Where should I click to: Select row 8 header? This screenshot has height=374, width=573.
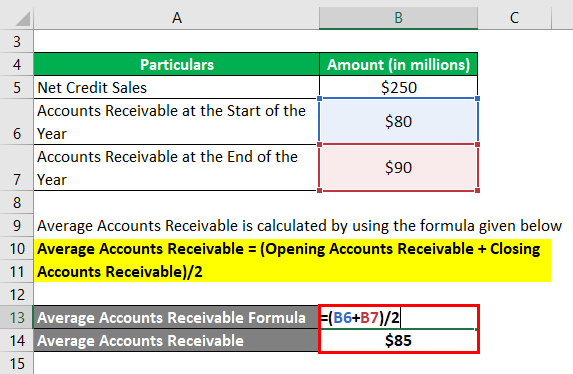(16, 202)
